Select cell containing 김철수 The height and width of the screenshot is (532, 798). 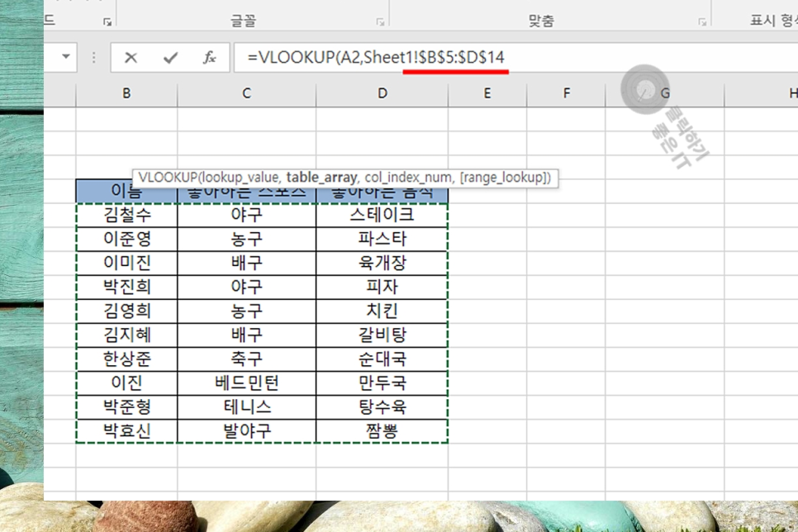(x=126, y=215)
